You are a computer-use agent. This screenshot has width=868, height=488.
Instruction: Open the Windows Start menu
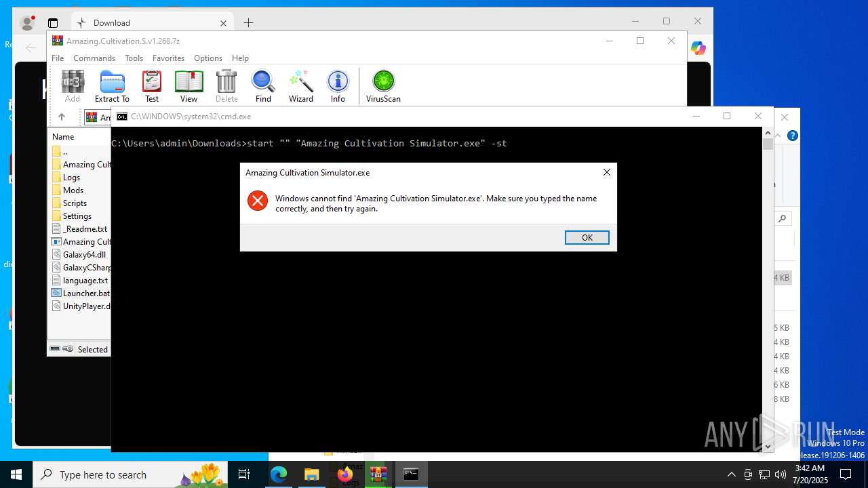click(x=16, y=474)
